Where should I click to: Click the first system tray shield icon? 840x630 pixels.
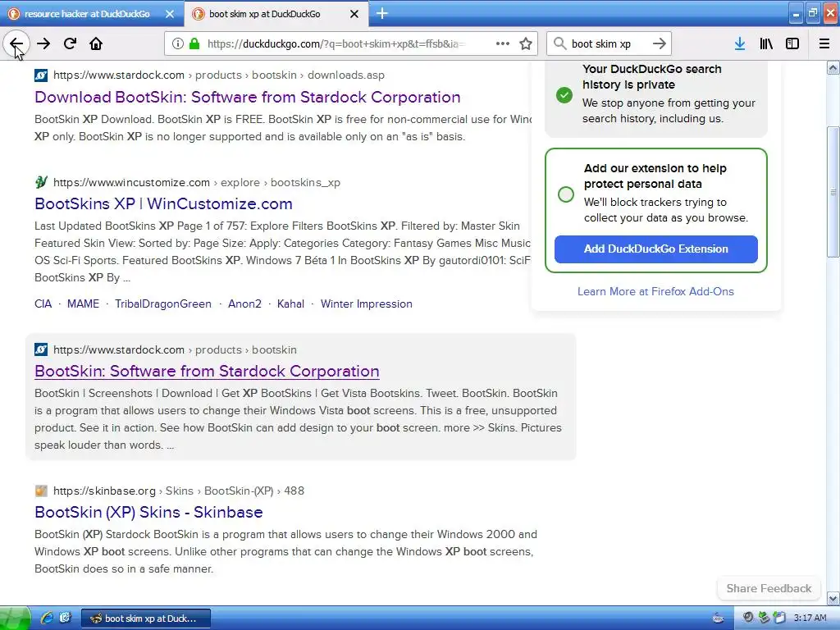click(x=748, y=618)
